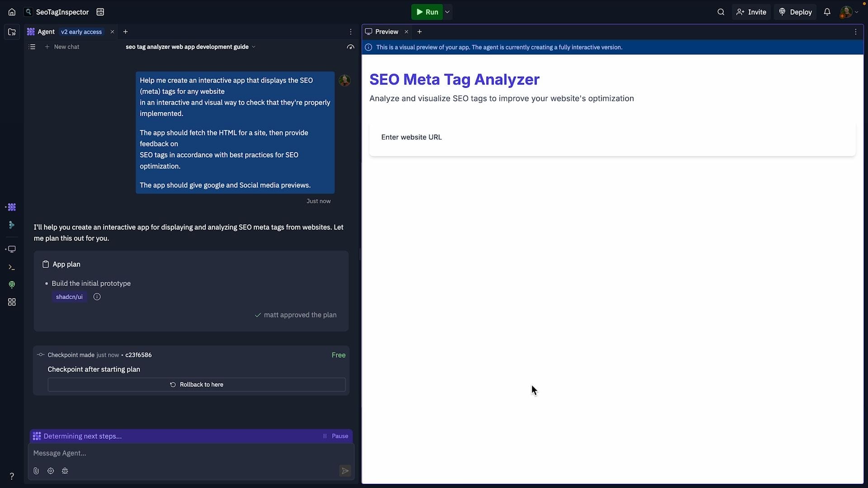Open notifications bell icon
Image resolution: width=868 pixels, height=488 pixels.
click(827, 12)
